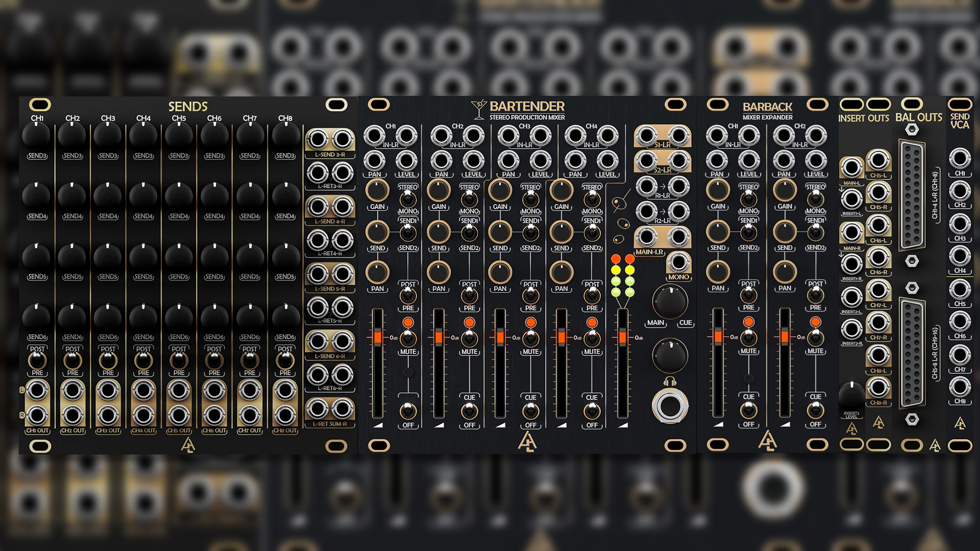Toggle Barback CH1 POST/PRE switch
This screenshot has height=551, width=980.
[x=749, y=295]
